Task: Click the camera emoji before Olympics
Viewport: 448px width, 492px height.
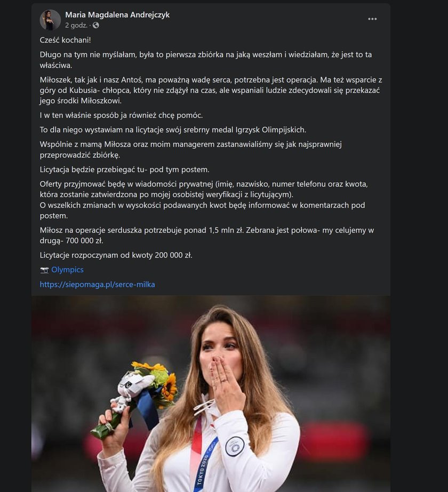Action: (44, 270)
